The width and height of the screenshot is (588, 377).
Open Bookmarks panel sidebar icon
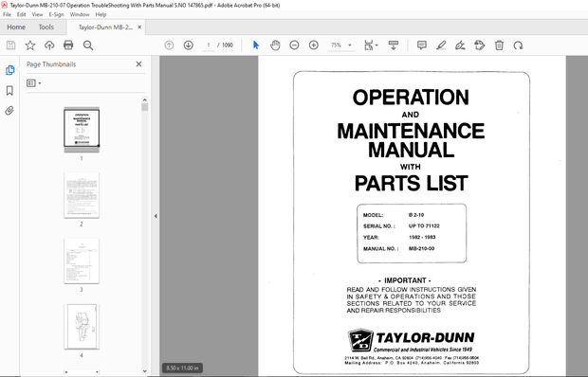pos(9,90)
